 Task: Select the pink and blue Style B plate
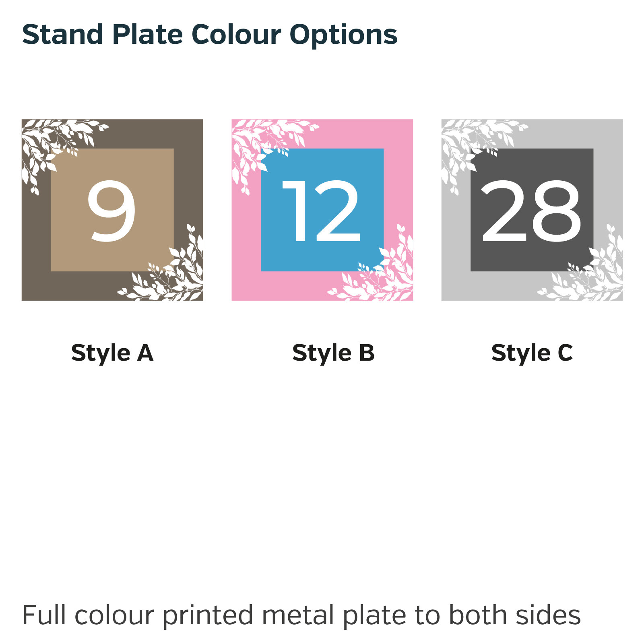[x=322, y=210]
